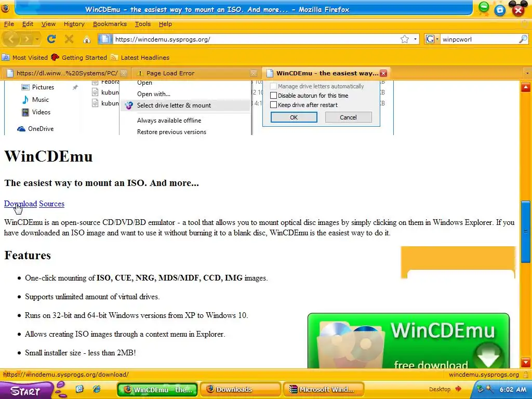Bookmark this page with the star icon
Image resolution: width=532 pixels, height=399 pixels.
tap(404, 39)
